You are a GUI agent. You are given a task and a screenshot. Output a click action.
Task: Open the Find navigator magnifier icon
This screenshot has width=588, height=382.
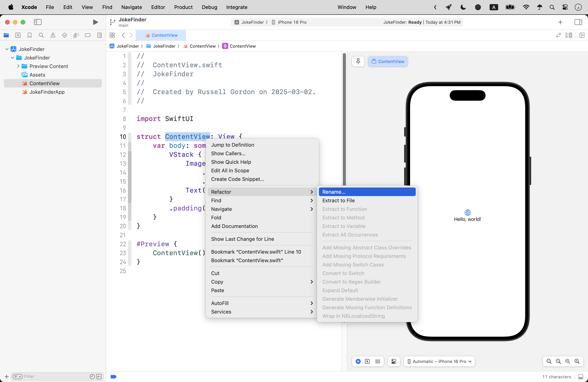click(x=41, y=35)
